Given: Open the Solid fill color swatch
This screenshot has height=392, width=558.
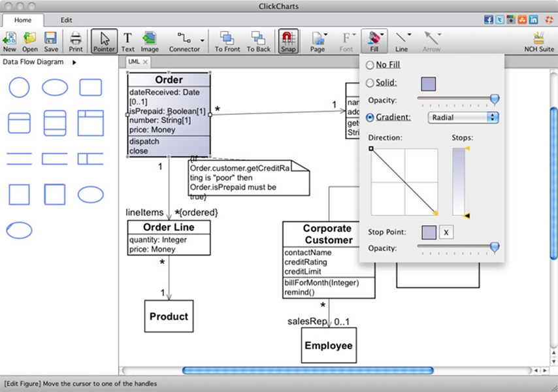Looking at the screenshot, I should click(x=428, y=84).
